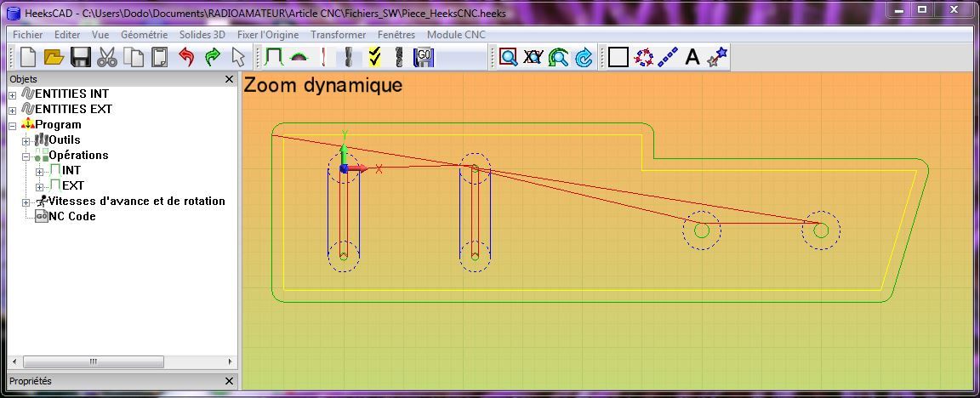Activate the selection cursor tool

click(238, 58)
